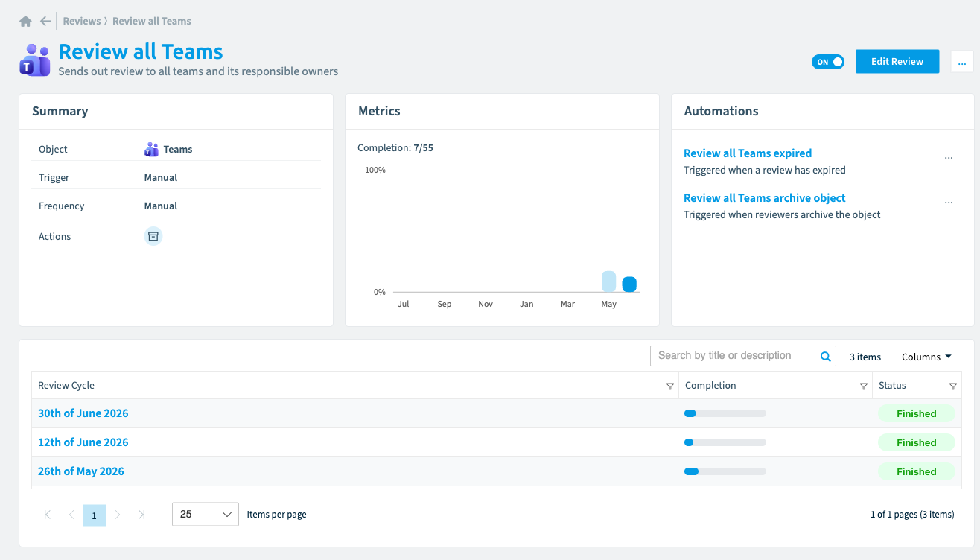This screenshot has height=560, width=980.
Task: Click Review all Teams breadcrumb item
Action: coord(152,21)
